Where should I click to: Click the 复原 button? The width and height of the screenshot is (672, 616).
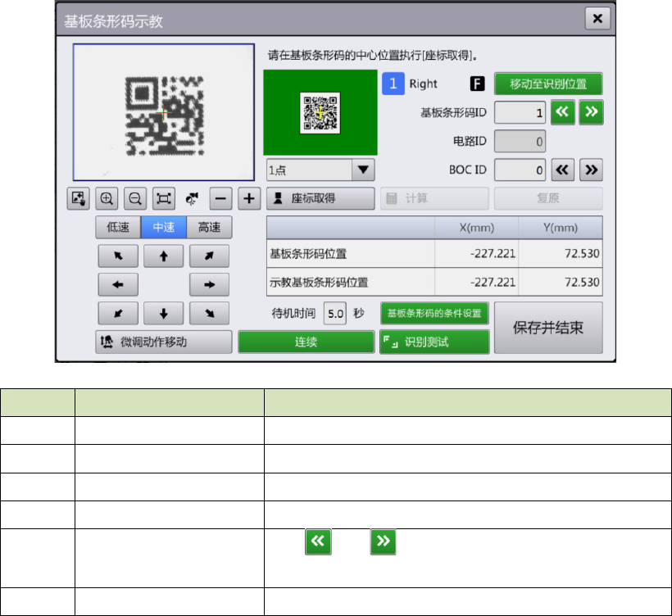click(548, 198)
